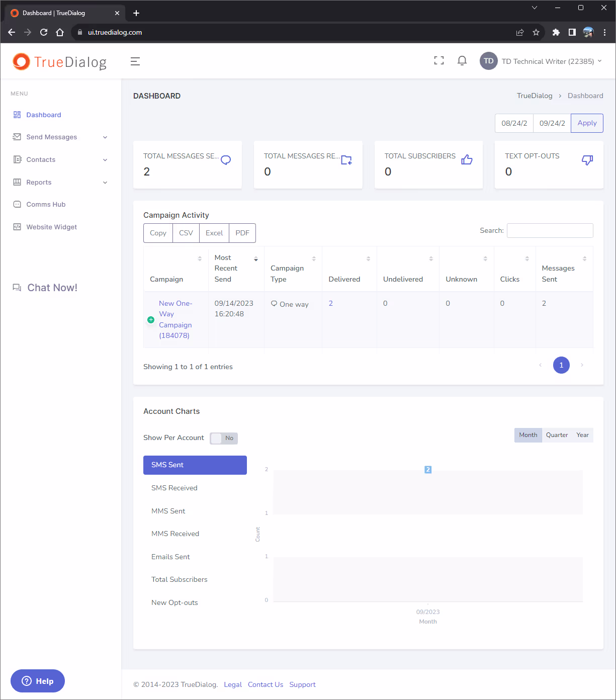The image size is (616, 700).
Task: Open Comms Hub from the sidebar
Action: 46,205
